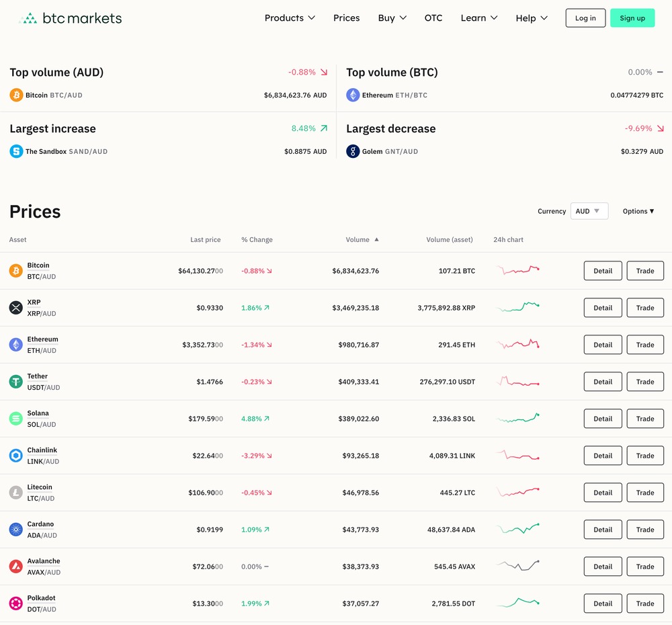Click the Polkadot coin icon

coord(16,603)
